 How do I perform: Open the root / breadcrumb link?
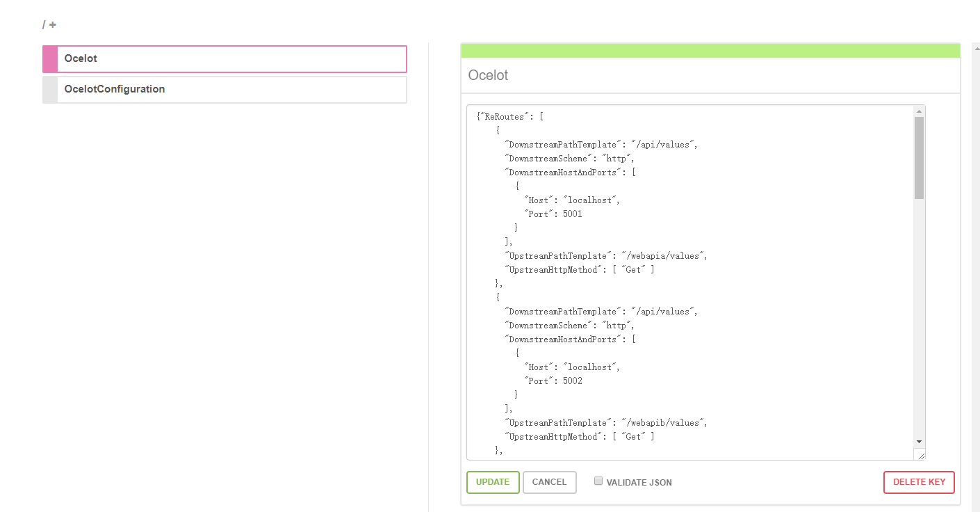click(x=43, y=24)
